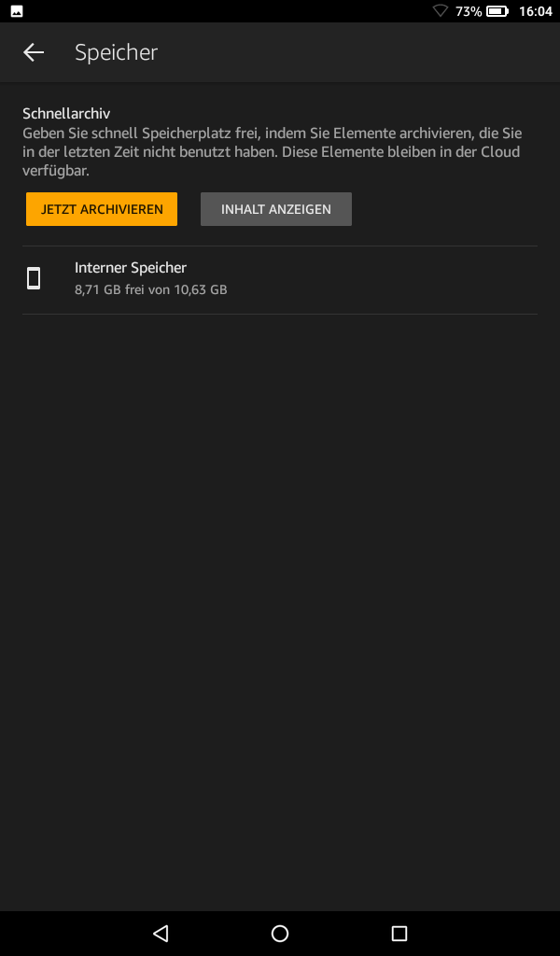Tap the circular home navigation button
This screenshot has width=560, height=956.
[x=280, y=933]
